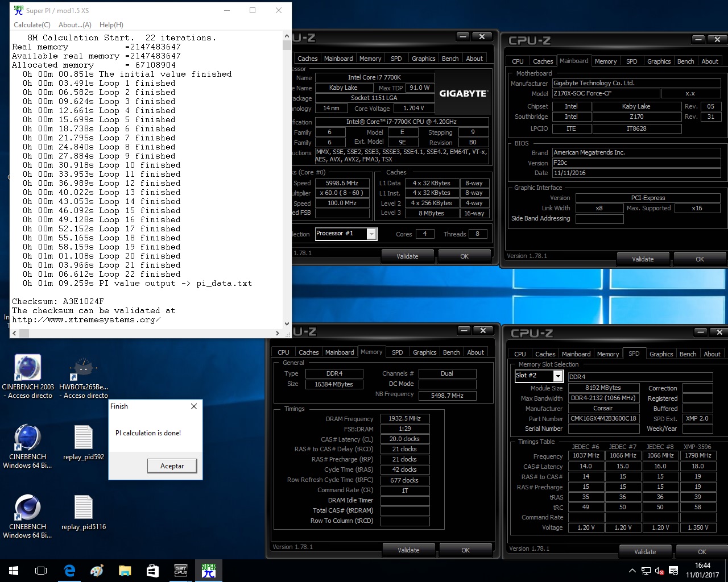
Task: Open the About...(A) menu in Super PI
Action: tap(75, 25)
